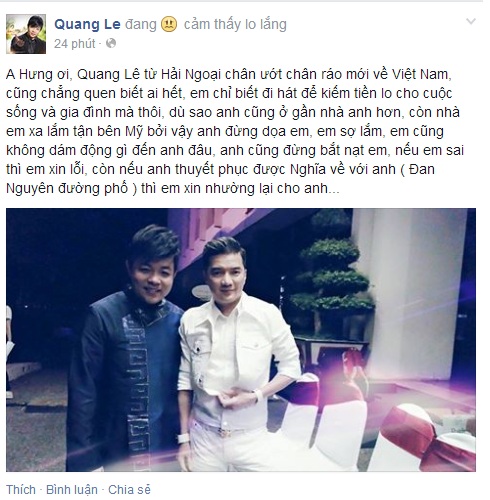Click the word "đang" beside the name
This screenshot has height=500, width=490.
tap(141, 24)
